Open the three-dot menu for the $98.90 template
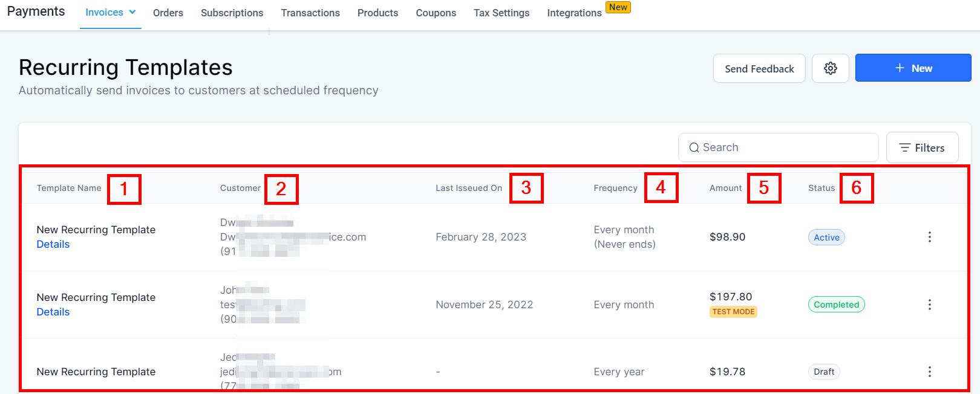This screenshot has height=394, width=980. pyautogui.click(x=930, y=237)
